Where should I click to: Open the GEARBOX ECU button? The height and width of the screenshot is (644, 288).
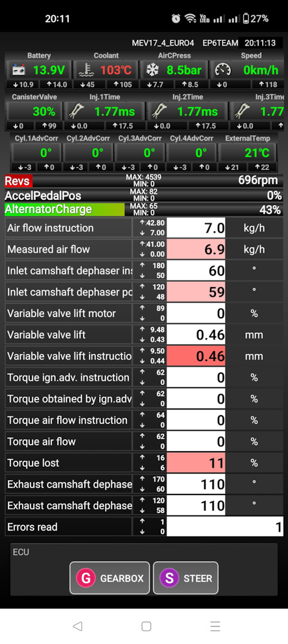(x=110, y=579)
